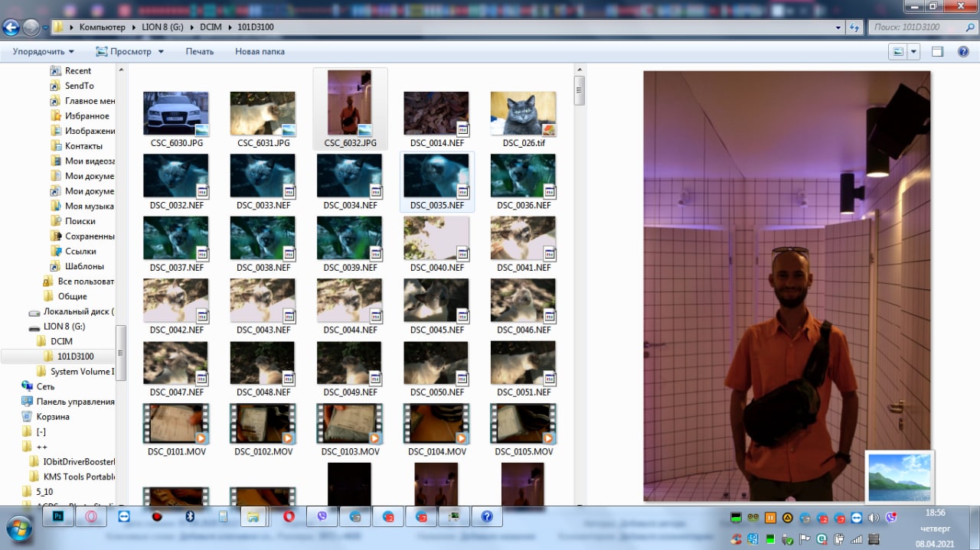Screen dimensions: 980x550
Task: Click the network signal tray icon
Action: (856, 539)
